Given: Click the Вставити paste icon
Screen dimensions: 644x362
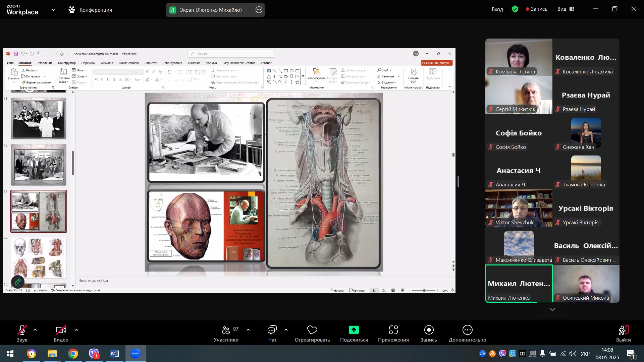Looking at the screenshot, I should pyautogui.click(x=14, y=72).
